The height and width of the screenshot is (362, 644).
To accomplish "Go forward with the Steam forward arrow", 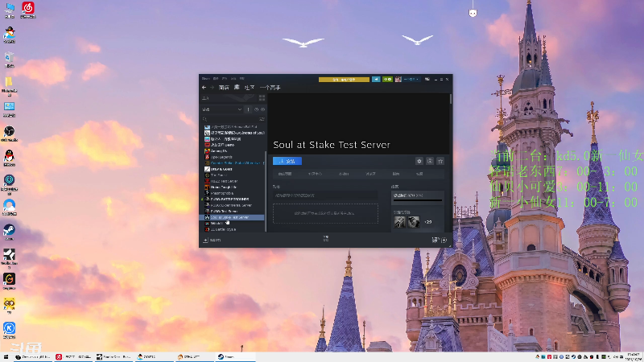I will [213, 88].
